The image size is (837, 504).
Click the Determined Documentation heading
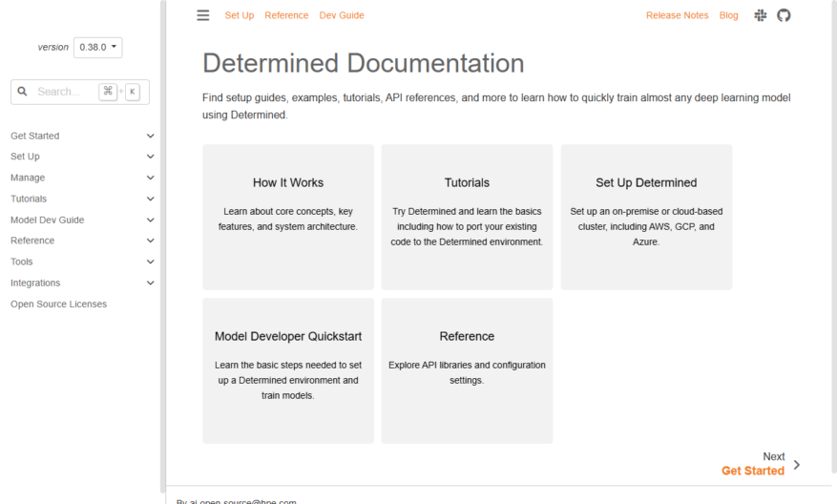[x=363, y=63]
